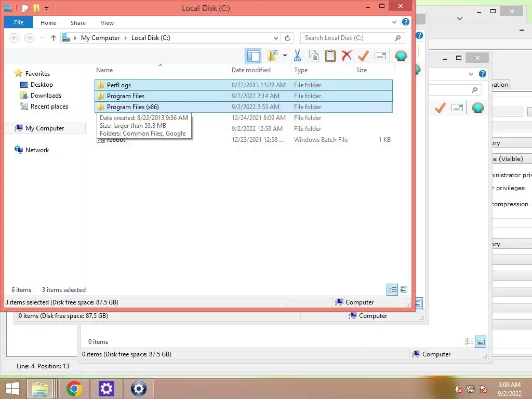Click the purple gear app on the taskbar
The height and width of the screenshot is (399, 532).
pyautogui.click(x=106, y=389)
